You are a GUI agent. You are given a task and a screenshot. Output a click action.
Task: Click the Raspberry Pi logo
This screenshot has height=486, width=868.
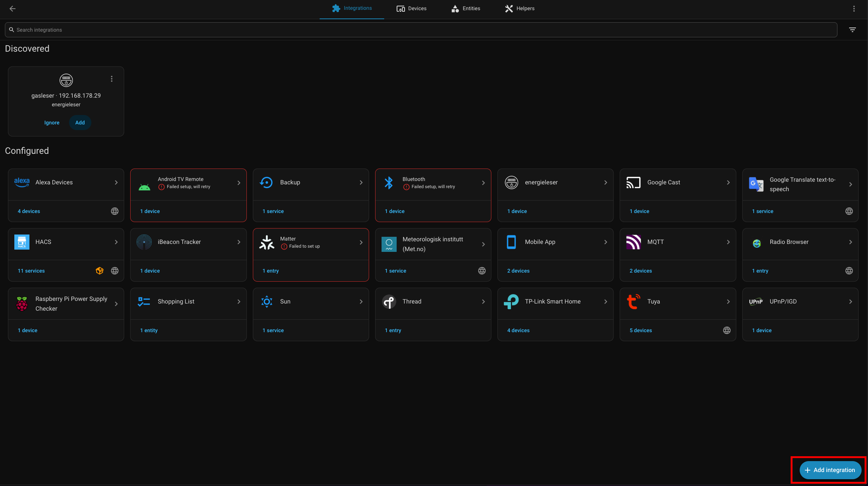[x=22, y=304]
